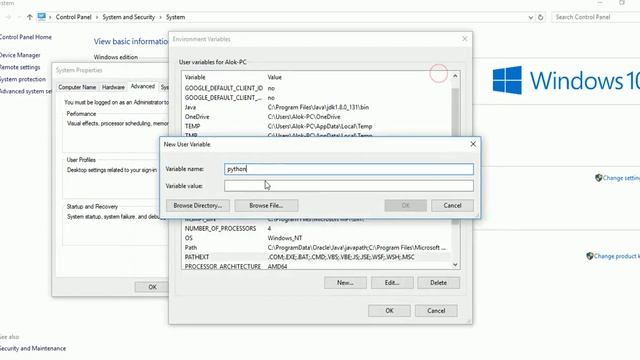Select PROCESSOR_ARCHITECTURE system variable row
Screen dimensions: 640x360
coord(316,266)
